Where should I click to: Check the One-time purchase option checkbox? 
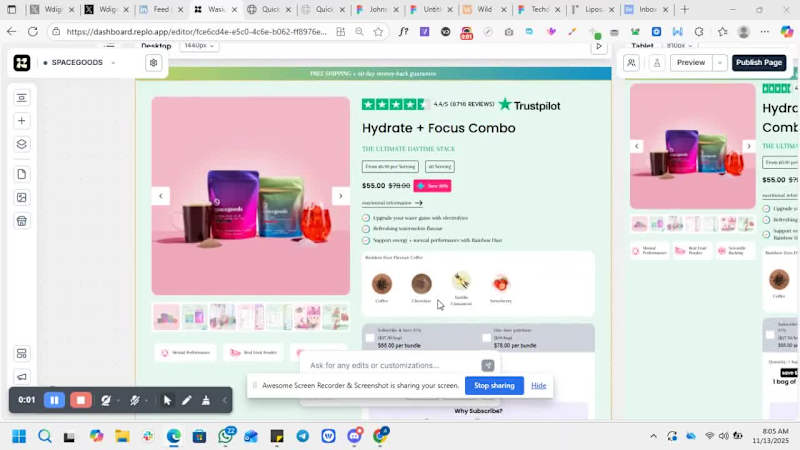point(486,338)
